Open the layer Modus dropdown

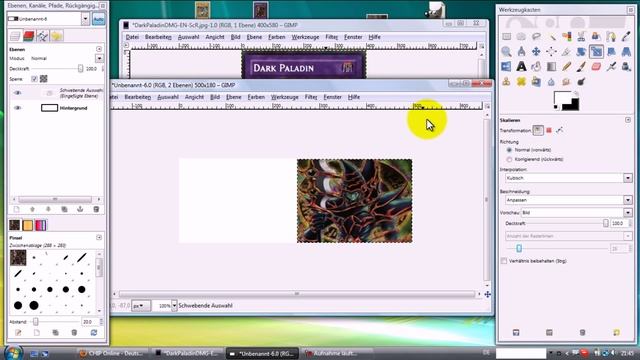point(99,58)
